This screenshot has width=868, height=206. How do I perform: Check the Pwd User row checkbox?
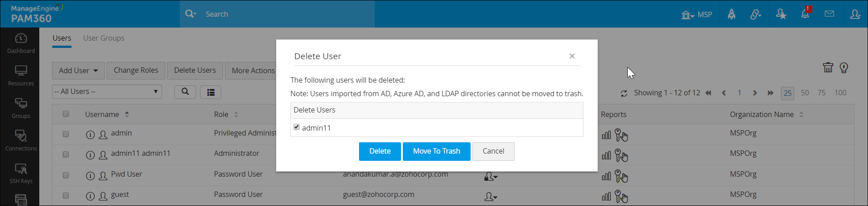66,175
